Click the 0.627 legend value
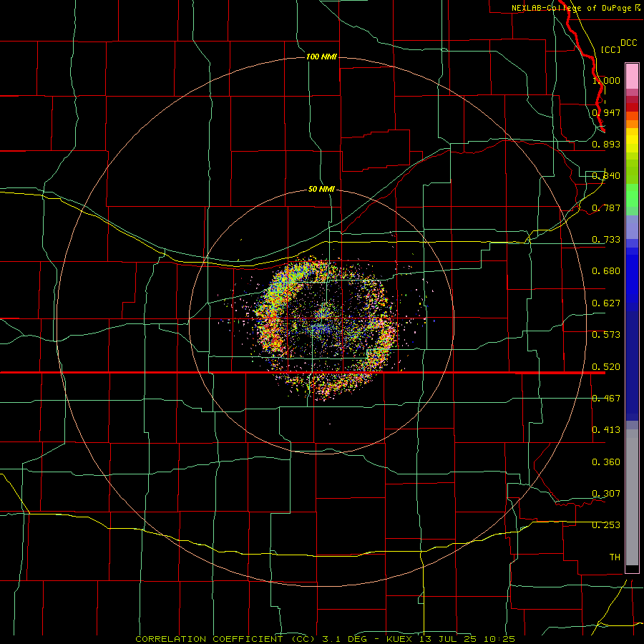Image resolution: width=644 pixels, height=644 pixels. (606, 303)
